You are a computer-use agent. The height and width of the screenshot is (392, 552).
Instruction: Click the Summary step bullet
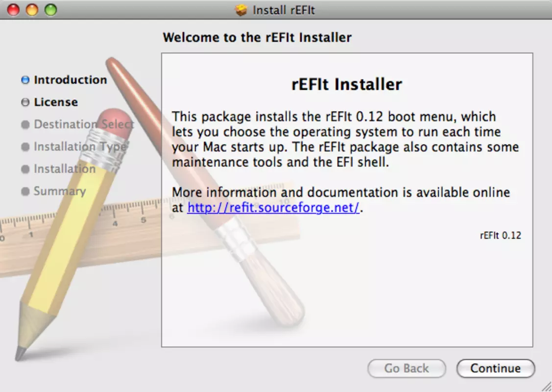[x=25, y=191]
